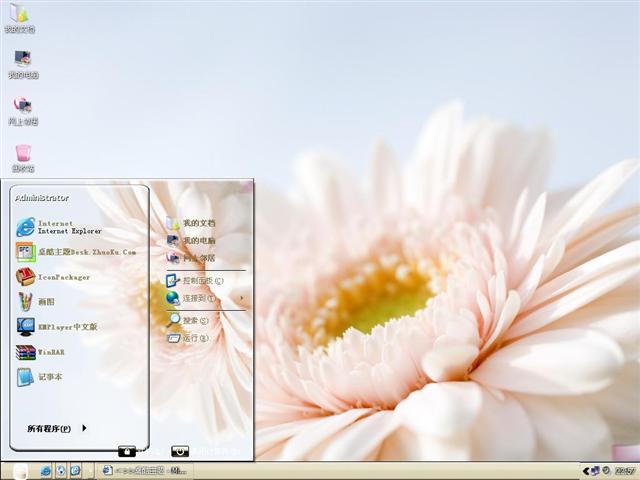Expand hidden tray icons with the arrow
The height and width of the screenshot is (480, 640).
pos(586,471)
